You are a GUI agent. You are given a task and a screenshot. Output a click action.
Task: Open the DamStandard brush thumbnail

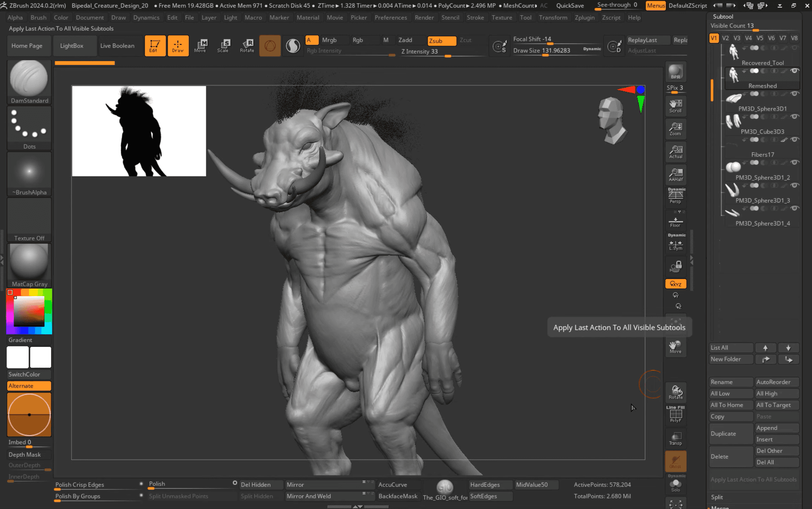(x=29, y=79)
